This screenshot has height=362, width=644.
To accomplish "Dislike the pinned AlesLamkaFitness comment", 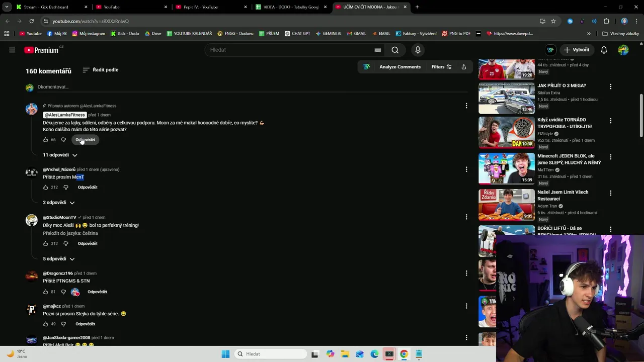I will (63, 140).
